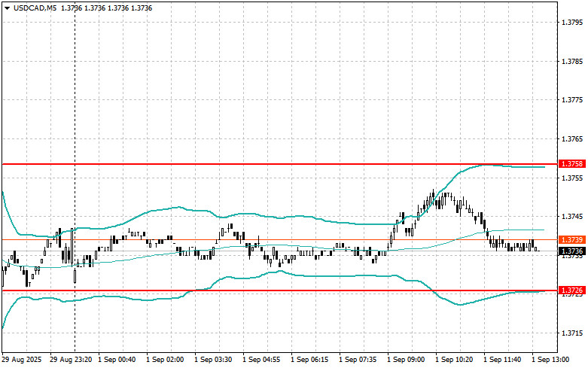Screen dimensions: 588x368
Task: Click the 29 Aug 23:20 time label
Action: pyautogui.click(x=71, y=360)
